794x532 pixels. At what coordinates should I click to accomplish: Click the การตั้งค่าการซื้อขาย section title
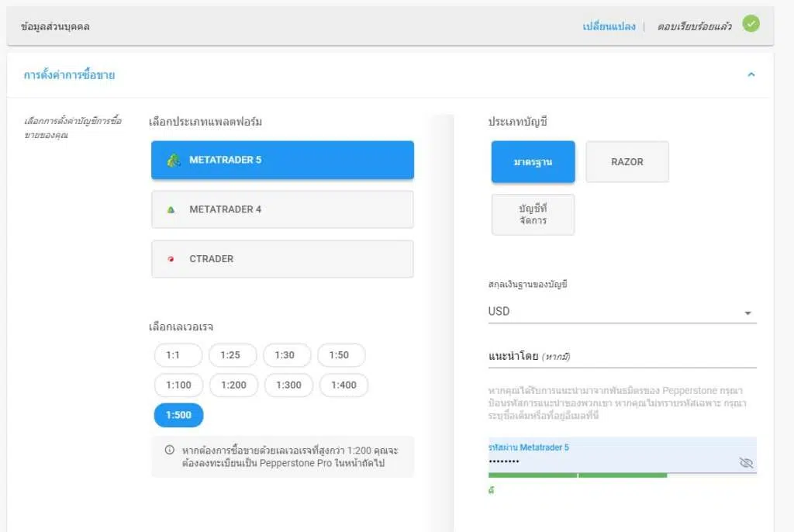click(69, 75)
